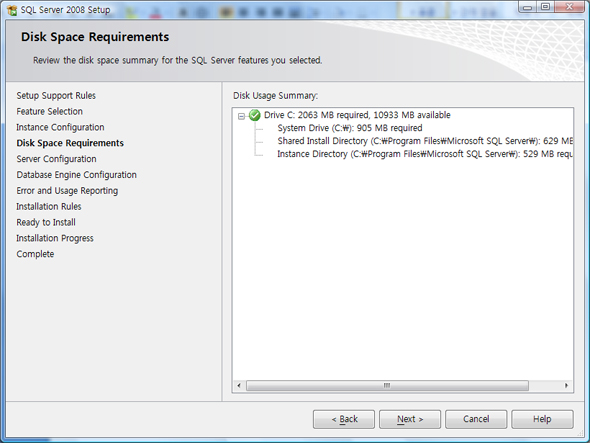Select the Setup Support Rules step
590x443 pixels.
(56, 96)
